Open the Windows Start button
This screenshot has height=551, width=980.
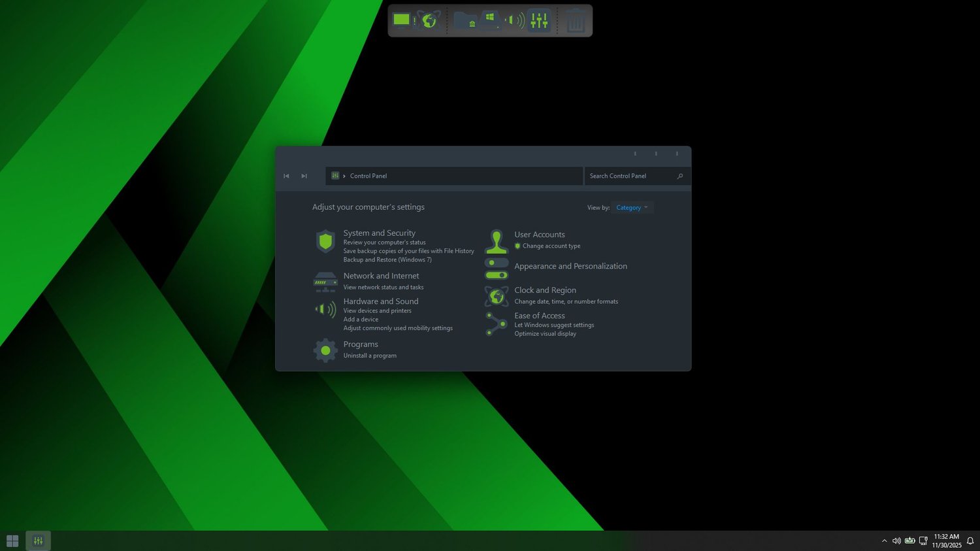tap(12, 541)
